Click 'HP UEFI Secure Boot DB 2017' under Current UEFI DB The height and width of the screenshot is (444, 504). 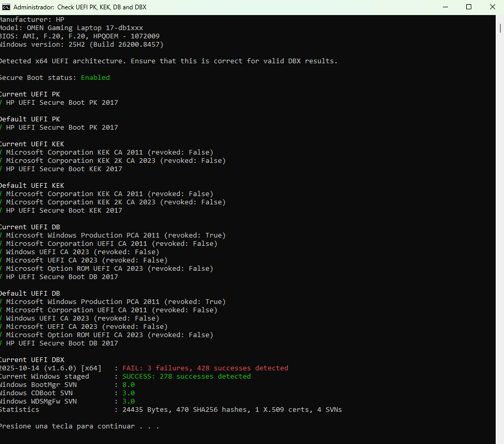(62, 277)
